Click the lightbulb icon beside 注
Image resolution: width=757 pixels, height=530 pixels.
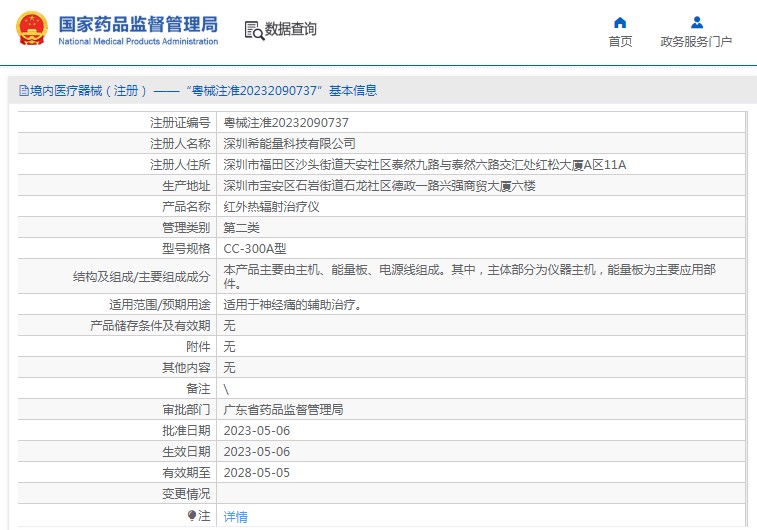click(192, 516)
